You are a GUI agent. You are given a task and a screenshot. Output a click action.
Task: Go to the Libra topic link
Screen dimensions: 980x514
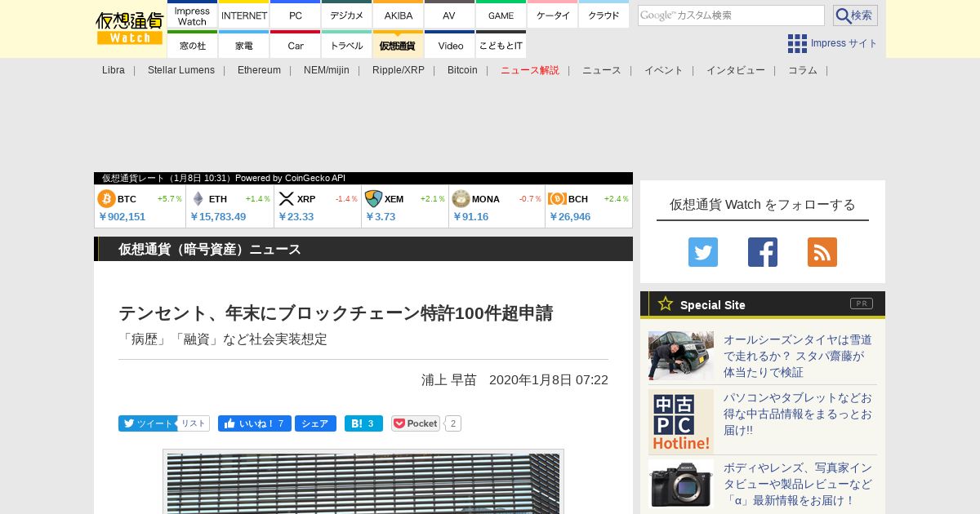114,70
